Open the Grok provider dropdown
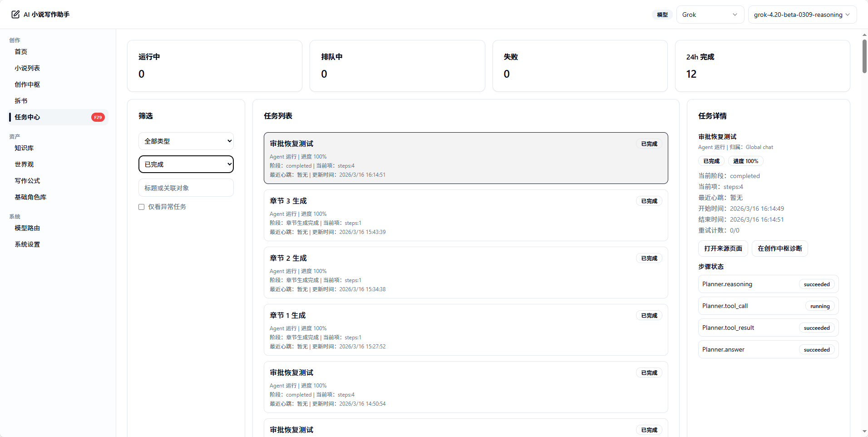 (x=710, y=14)
